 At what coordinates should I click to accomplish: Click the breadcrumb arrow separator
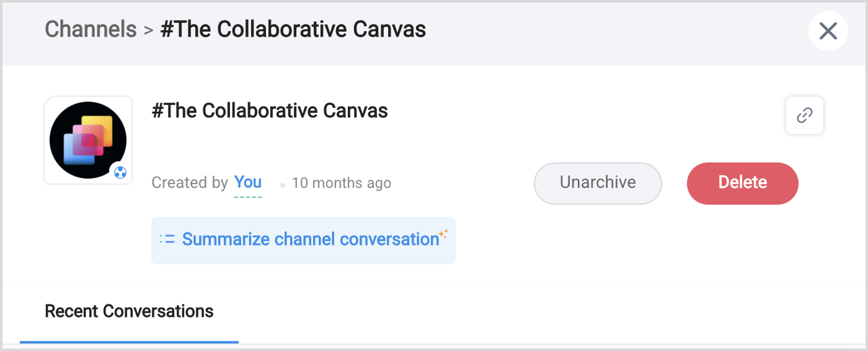(148, 30)
